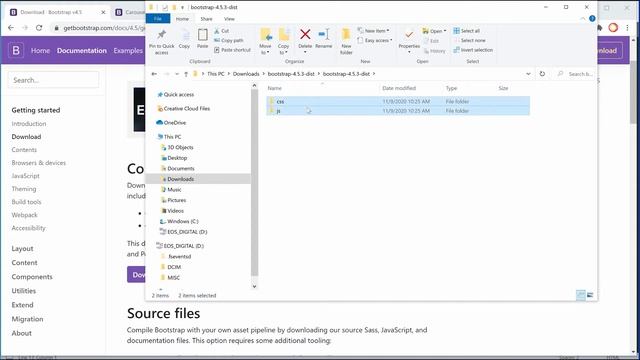Select OneDrive in navigation pane
This screenshot has width=640, height=360.
point(171,122)
